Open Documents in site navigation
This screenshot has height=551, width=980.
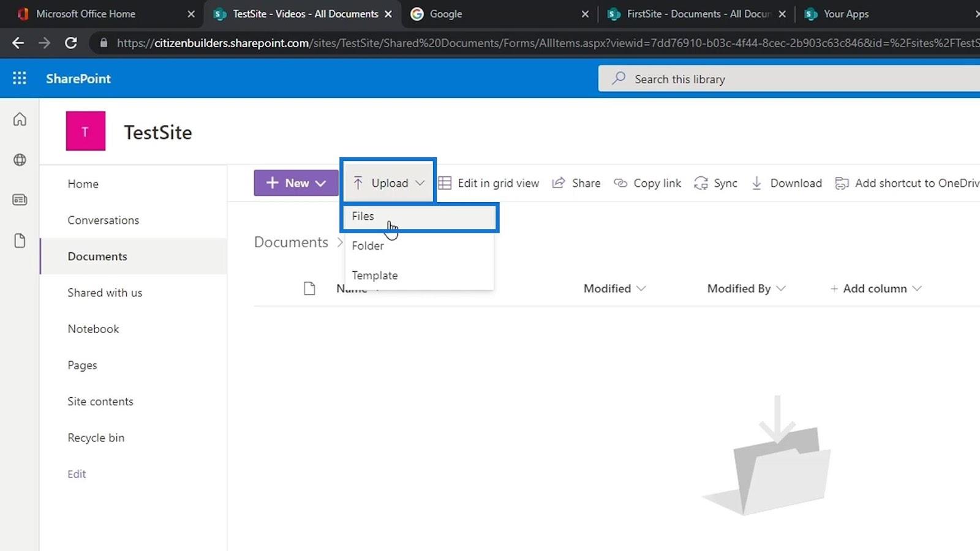(97, 257)
